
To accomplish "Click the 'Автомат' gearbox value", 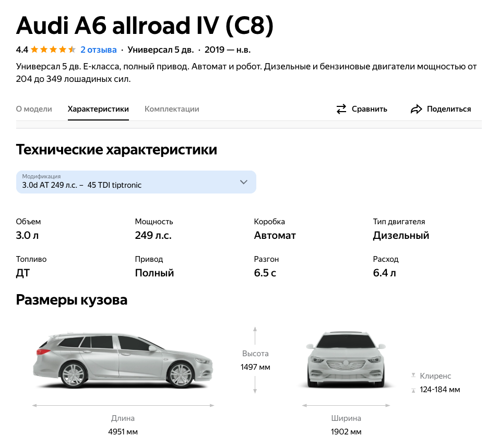I will tap(275, 235).
